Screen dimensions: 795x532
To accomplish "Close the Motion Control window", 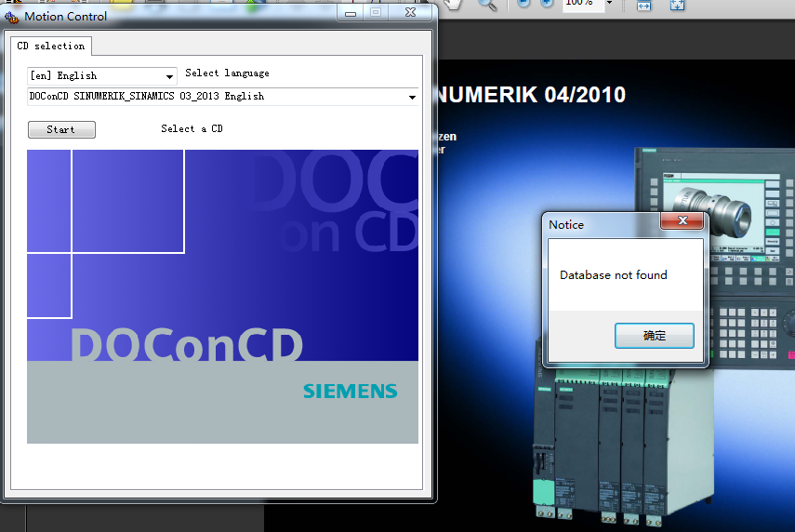I will pos(411,13).
